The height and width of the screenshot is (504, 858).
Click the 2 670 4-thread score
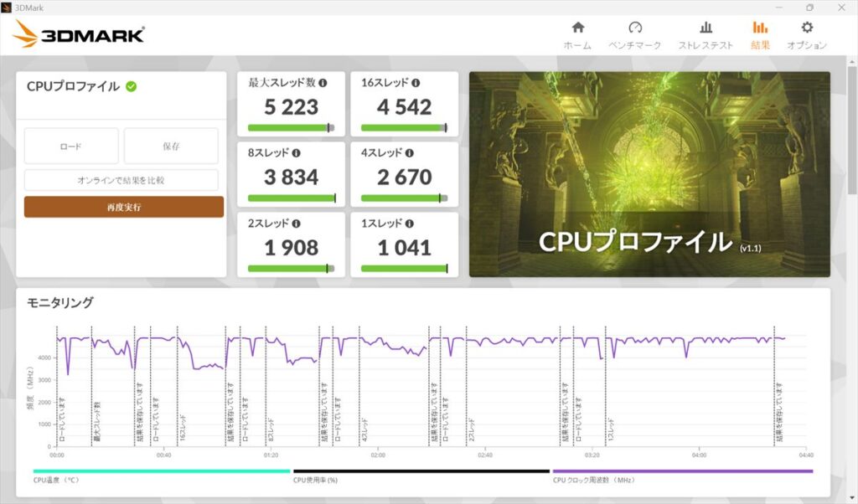(x=405, y=177)
